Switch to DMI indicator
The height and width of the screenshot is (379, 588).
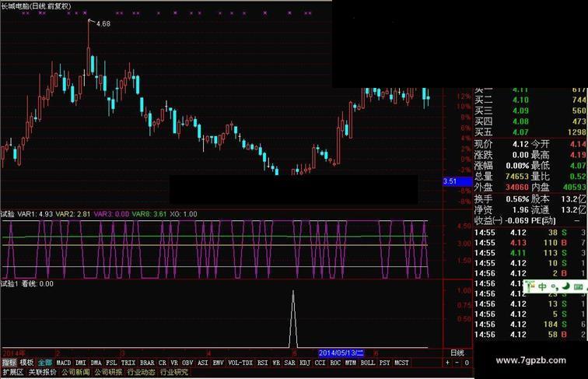pyautogui.click(x=81, y=363)
